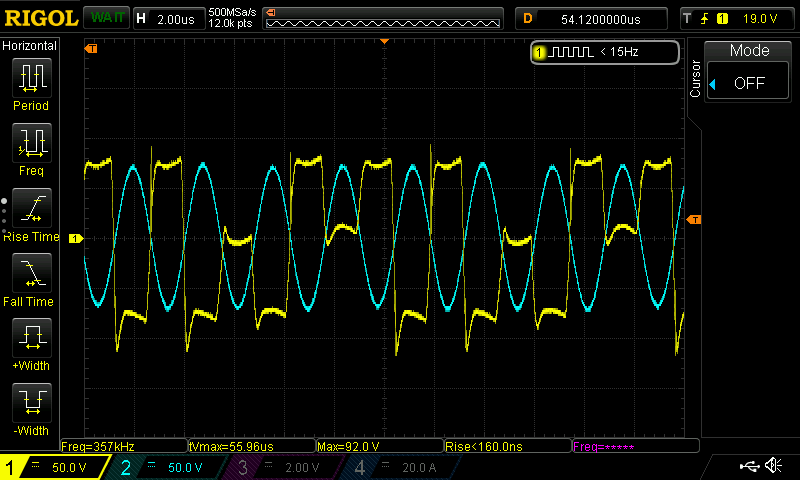Toggle channel 1 at 50.0 V
Screen dimensions: 800x480
(52, 467)
